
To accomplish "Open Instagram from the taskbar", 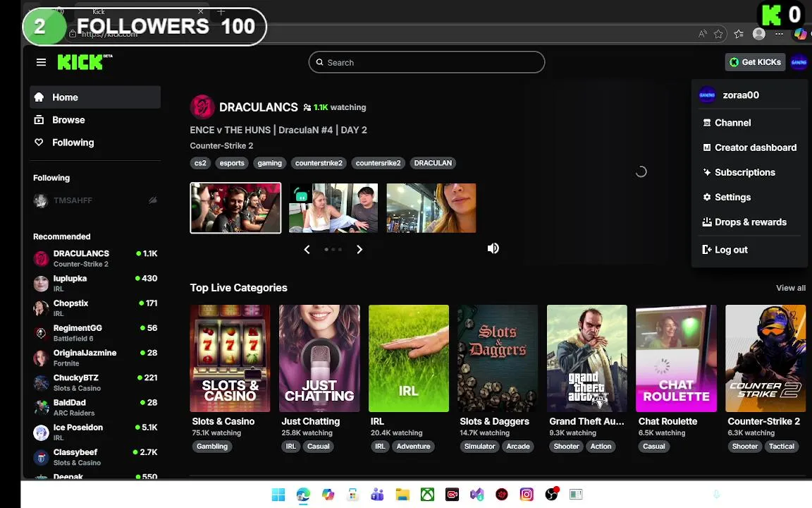I will click(527, 495).
